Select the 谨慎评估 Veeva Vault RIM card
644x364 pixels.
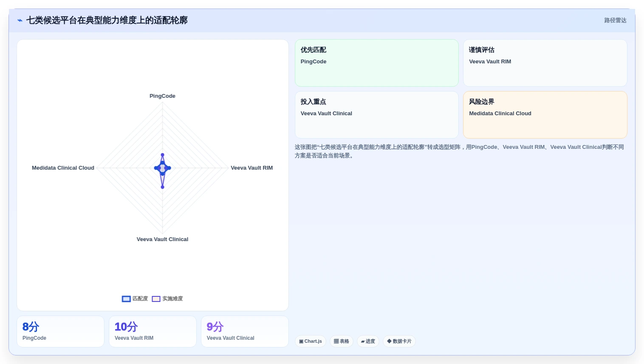click(545, 63)
